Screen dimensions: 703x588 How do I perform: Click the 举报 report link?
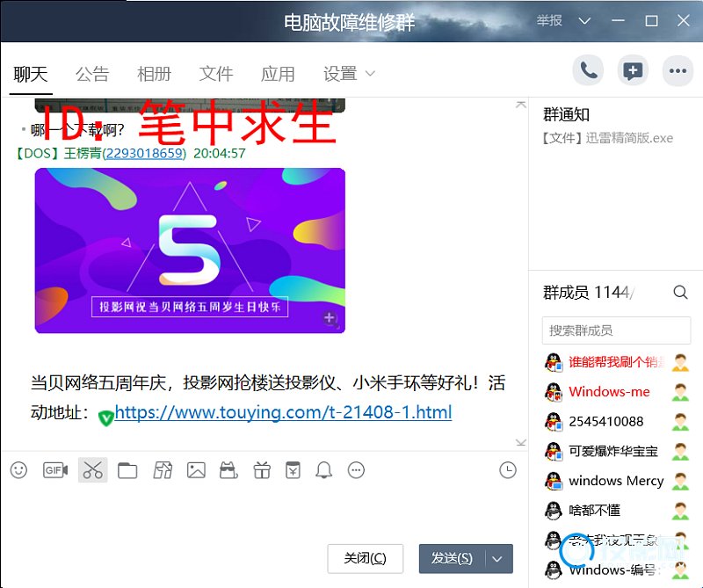click(549, 20)
